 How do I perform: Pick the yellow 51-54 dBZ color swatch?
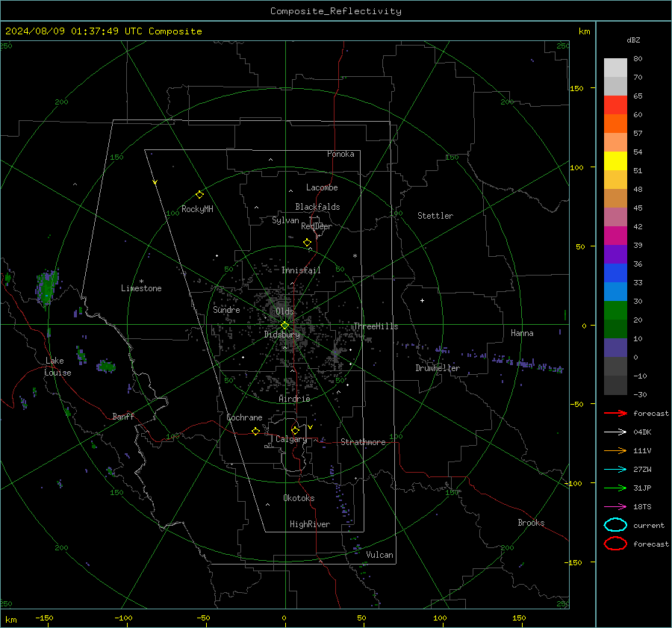[615, 161]
